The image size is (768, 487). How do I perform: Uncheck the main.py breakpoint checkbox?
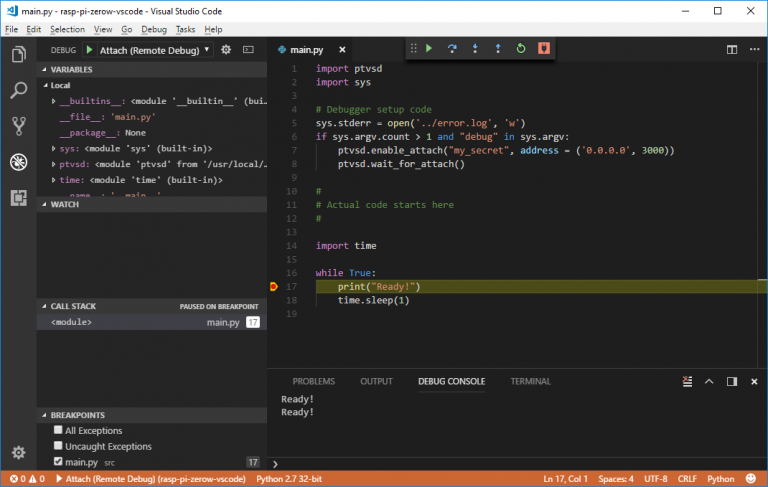click(x=58, y=462)
